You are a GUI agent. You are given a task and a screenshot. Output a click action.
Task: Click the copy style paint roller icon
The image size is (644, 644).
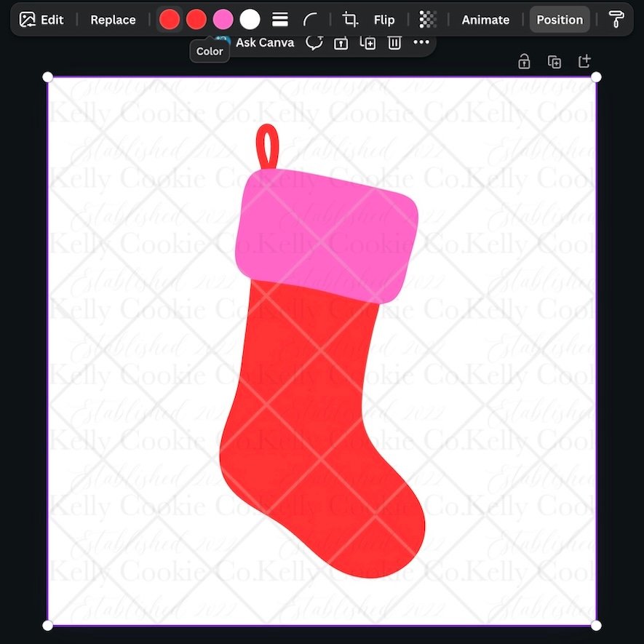(x=616, y=20)
